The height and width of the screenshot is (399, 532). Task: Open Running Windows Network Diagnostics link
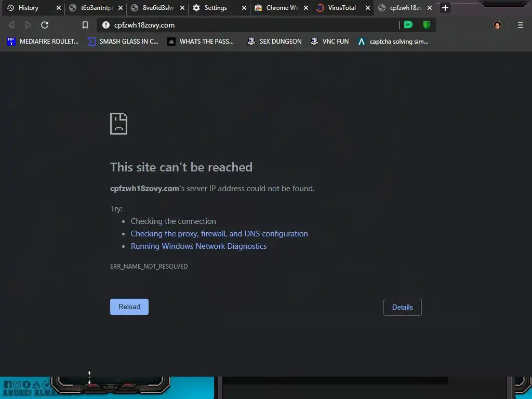click(199, 246)
